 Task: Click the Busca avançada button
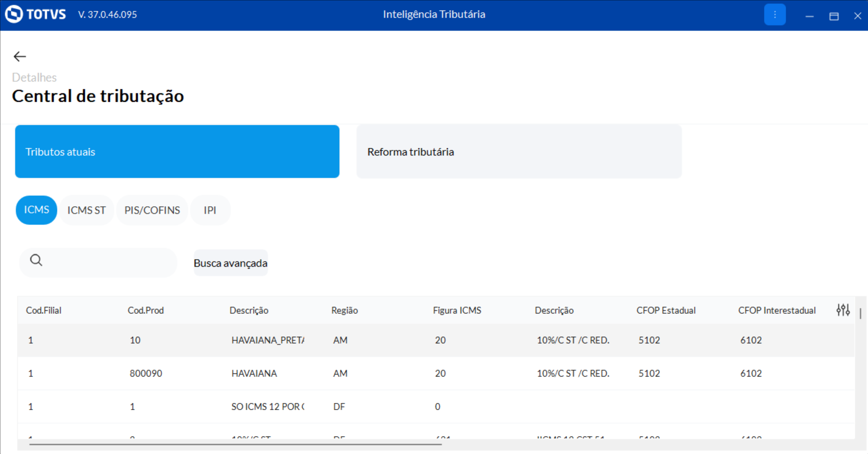230,263
